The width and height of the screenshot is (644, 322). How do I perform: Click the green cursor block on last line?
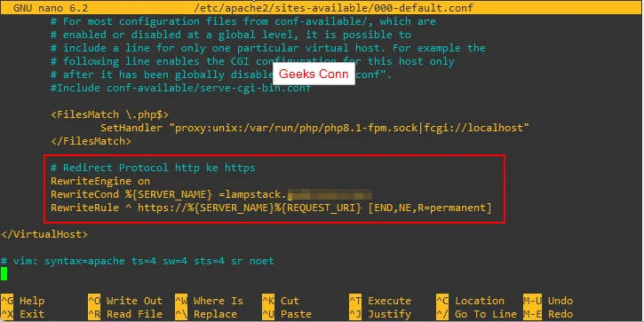click(x=4, y=273)
